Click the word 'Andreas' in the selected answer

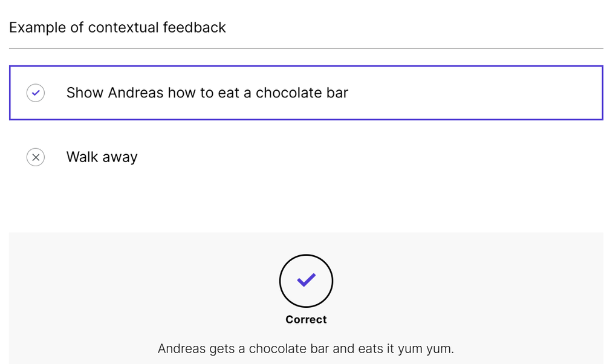pos(136,93)
